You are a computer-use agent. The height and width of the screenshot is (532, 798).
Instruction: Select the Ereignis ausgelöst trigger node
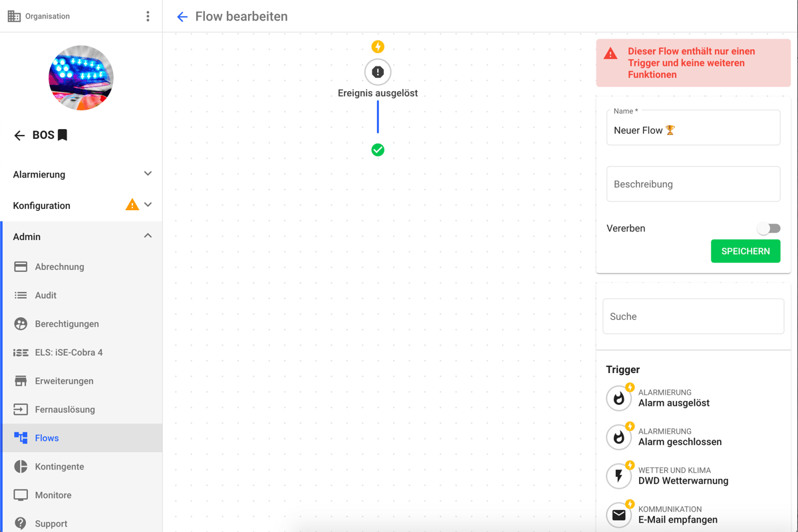click(378, 72)
